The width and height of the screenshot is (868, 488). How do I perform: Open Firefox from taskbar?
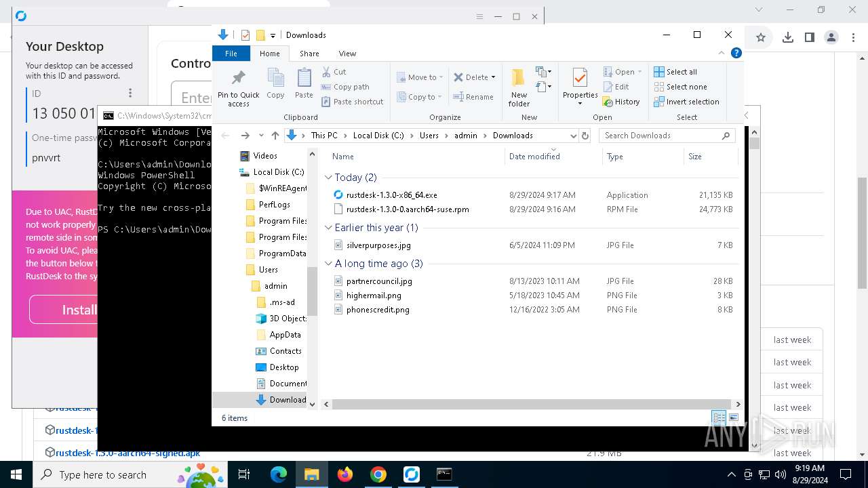coord(345,474)
